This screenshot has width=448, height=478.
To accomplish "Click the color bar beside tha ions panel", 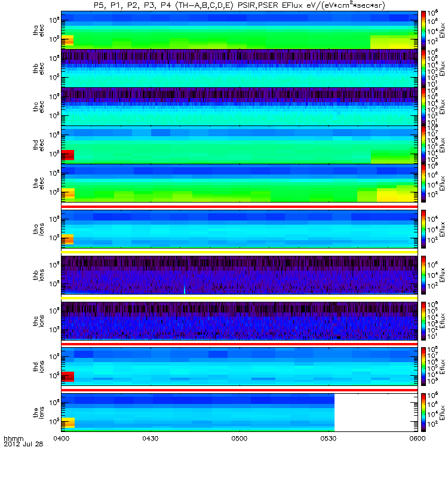I will pos(424,229).
